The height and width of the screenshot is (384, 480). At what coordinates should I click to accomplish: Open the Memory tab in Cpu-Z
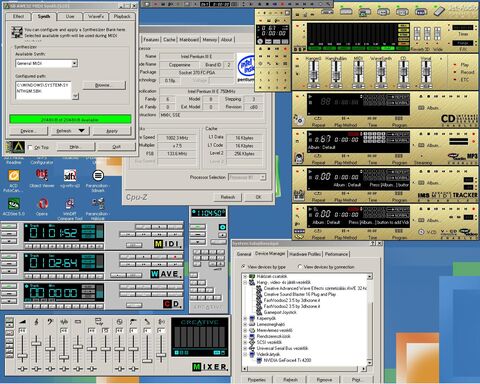pos(209,40)
